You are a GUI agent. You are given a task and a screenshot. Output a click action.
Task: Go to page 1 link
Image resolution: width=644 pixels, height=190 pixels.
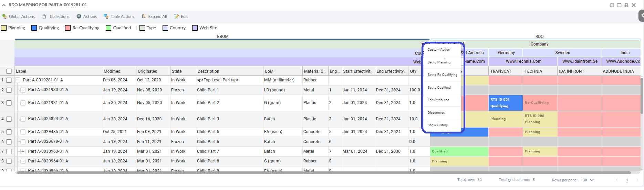[627, 180]
